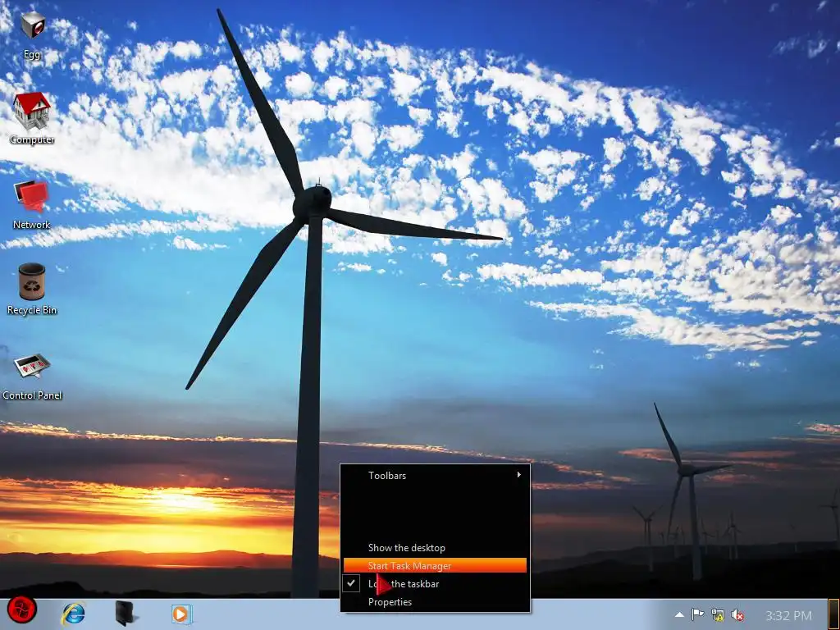Screen dimensions: 840x630
Task: Select the Network desktop icon
Action: tap(32, 204)
